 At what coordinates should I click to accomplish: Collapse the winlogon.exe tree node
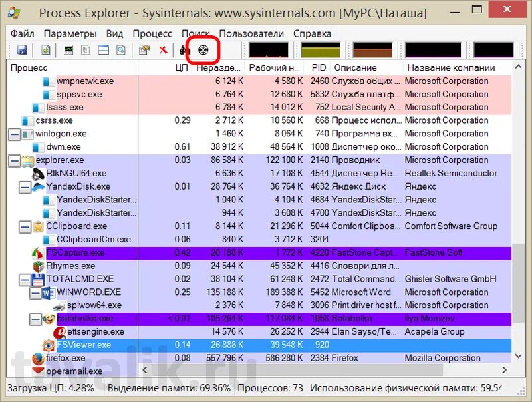pyautogui.click(x=14, y=134)
